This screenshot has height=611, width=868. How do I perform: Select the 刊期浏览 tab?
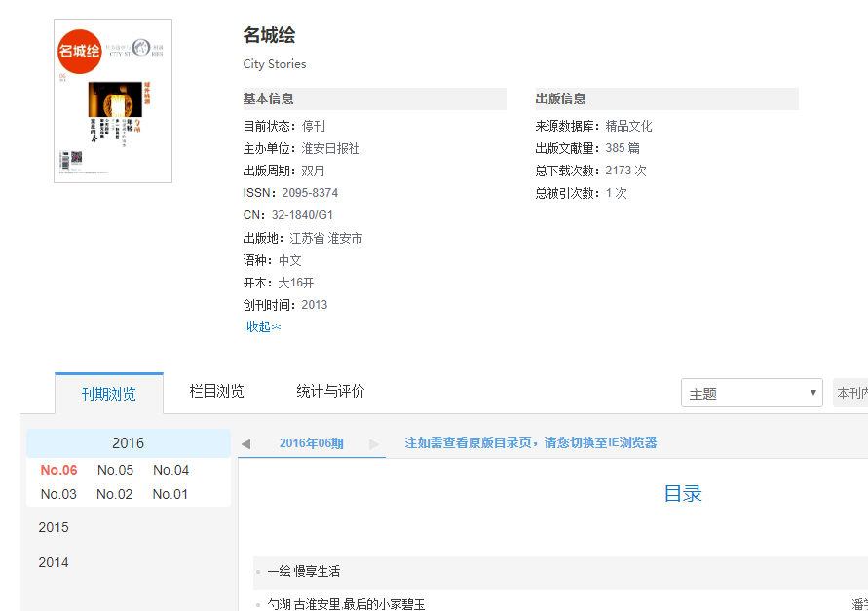(x=109, y=394)
